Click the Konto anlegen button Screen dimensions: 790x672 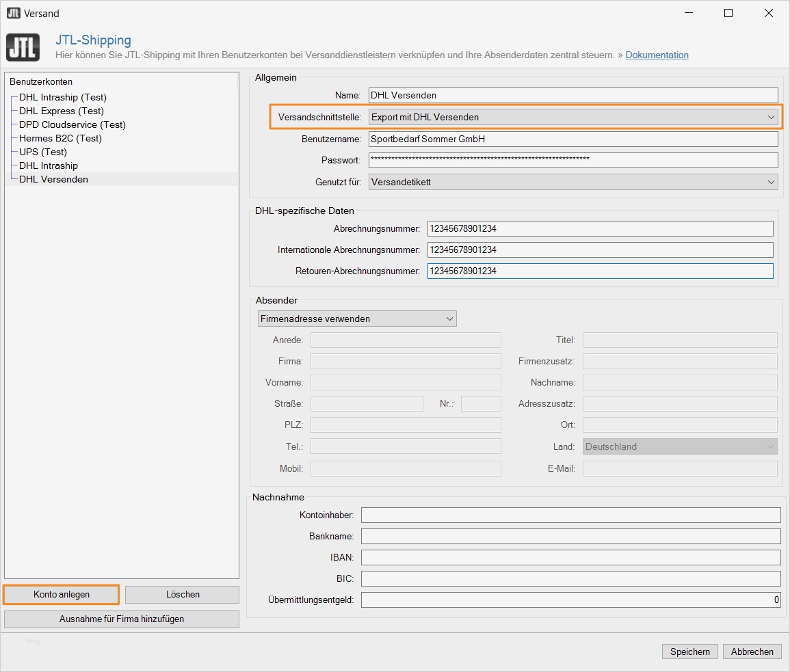point(62,595)
